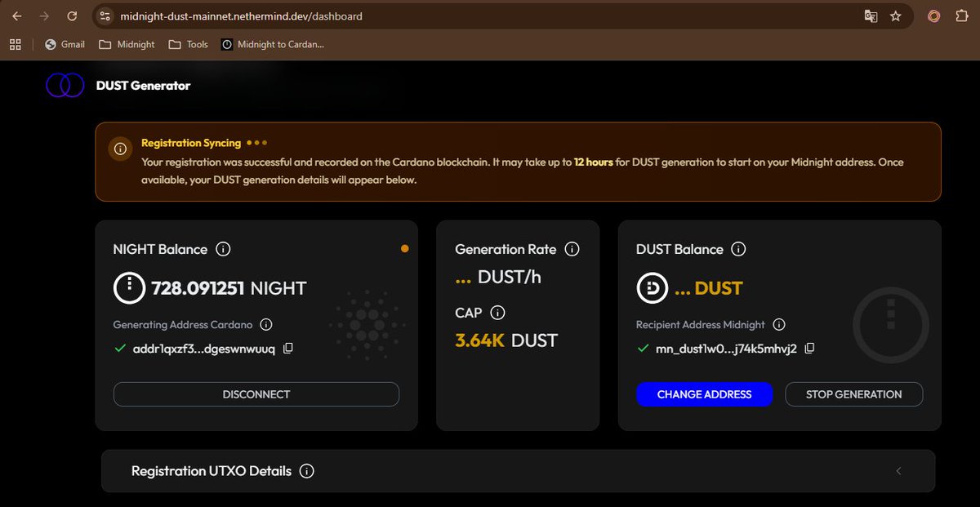Show DUST Balance info tooltip
Image resolution: width=980 pixels, height=507 pixels.
pyautogui.click(x=738, y=249)
